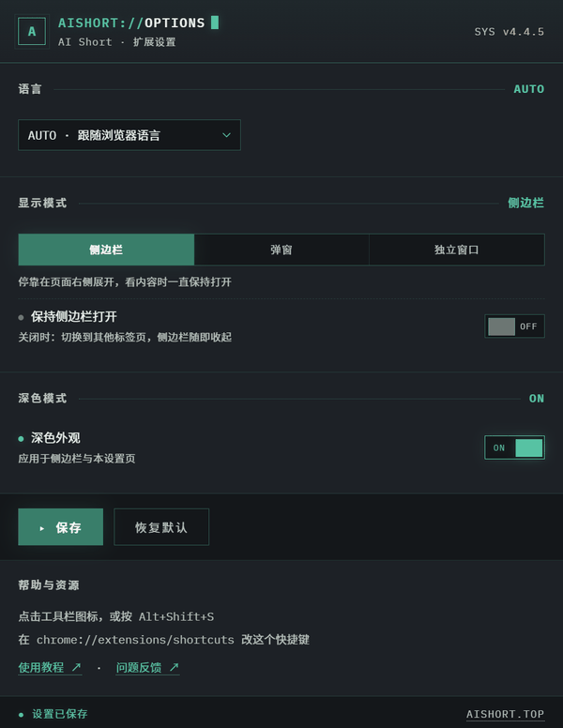Viewport: 563px width, 728px height.
Task: Toggle 保持侧边栏打开 switch on
Action: (514, 326)
